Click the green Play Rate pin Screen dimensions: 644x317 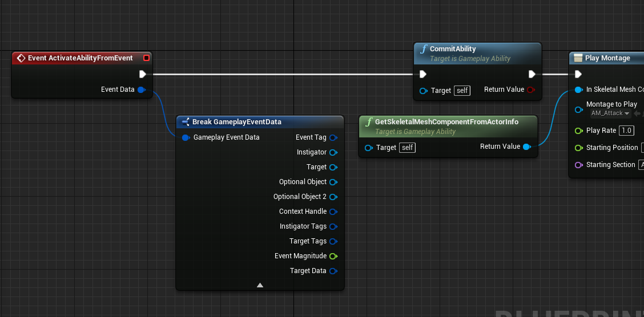coord(579,131)
